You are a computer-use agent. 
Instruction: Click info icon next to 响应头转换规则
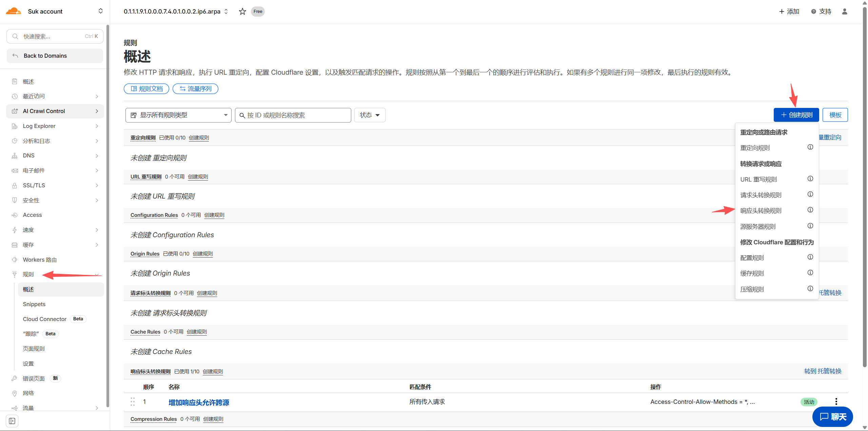click(x=810, y=210)
